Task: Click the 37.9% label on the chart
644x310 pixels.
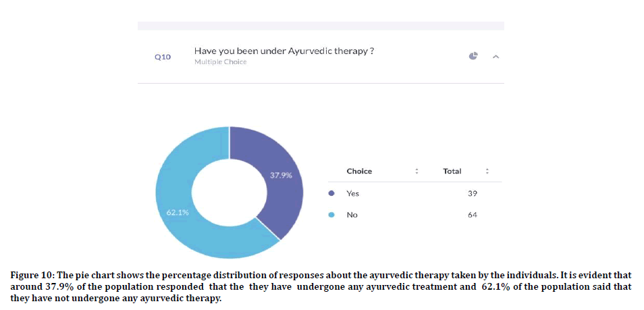Action: [x=281, y=175]
